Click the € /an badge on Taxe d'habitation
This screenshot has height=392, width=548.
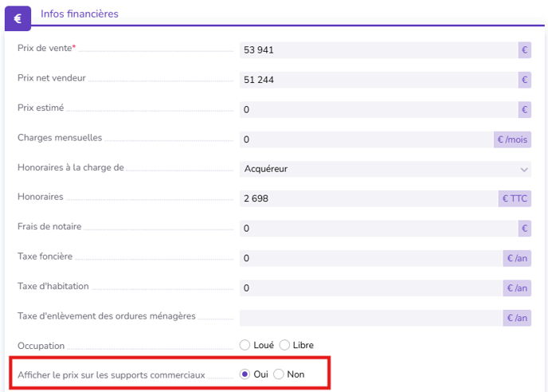coord(517,288)
